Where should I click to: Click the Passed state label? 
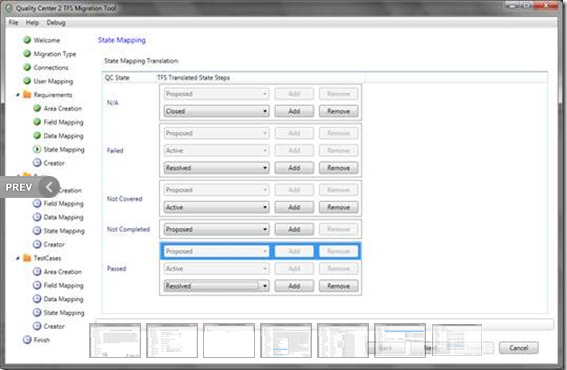(116, 268)
